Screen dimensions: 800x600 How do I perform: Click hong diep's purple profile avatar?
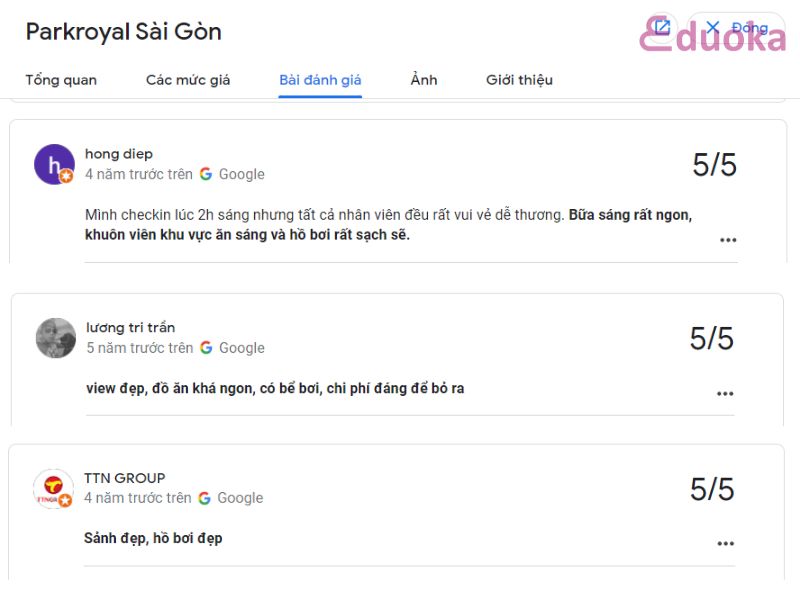(54, 164)
